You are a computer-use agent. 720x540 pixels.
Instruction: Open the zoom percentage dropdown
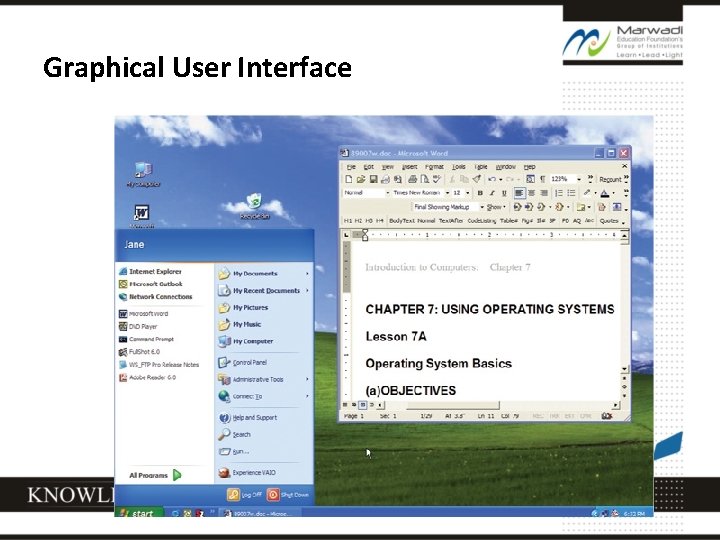tap(579, 180)
